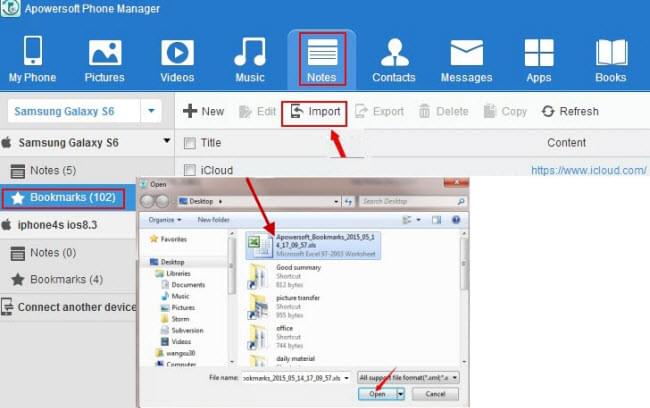Open the Pictures section
Screen dimensions: 650x408
click(x=104, y=59)
